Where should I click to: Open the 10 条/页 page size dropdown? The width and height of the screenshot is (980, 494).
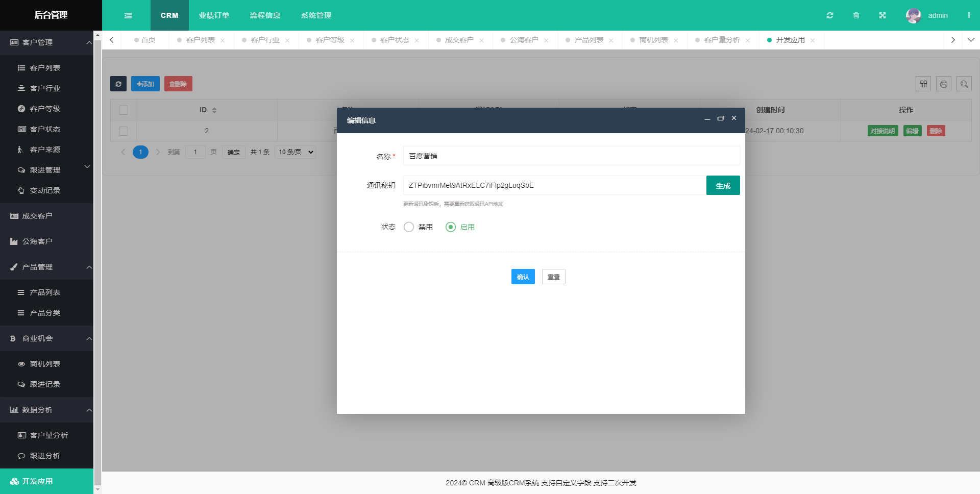pos(295,152)
